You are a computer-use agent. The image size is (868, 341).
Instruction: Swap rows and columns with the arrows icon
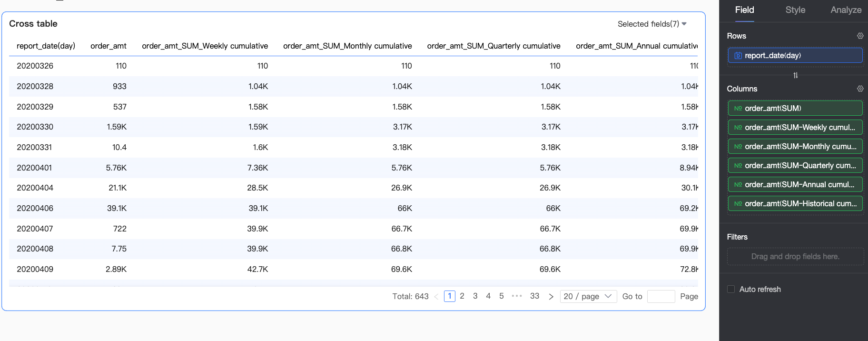[x=795, y=75]
